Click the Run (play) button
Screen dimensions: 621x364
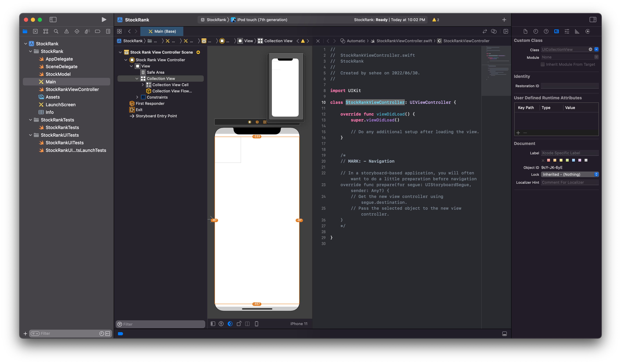point(104,20)
